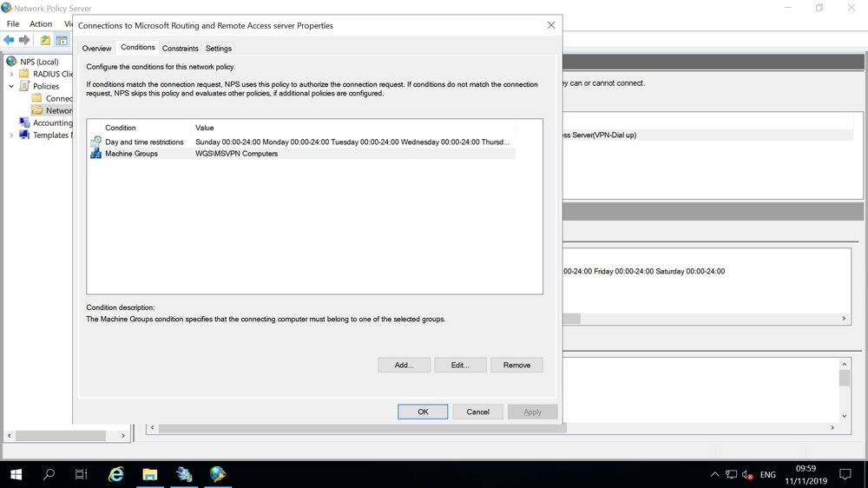Open File Explorer from taskbar
Viewport: 868px width, 488px height.
[x=149, y=474]
